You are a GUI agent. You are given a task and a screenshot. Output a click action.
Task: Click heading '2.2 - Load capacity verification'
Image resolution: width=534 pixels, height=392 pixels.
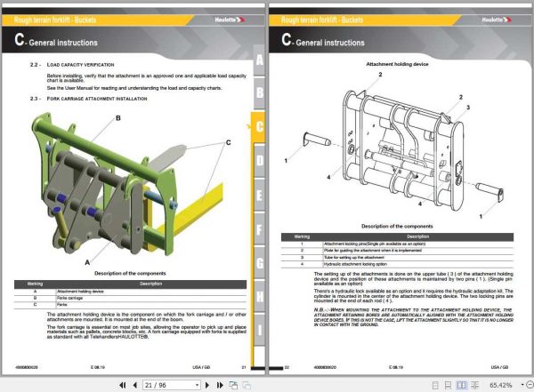coord(72,65)
